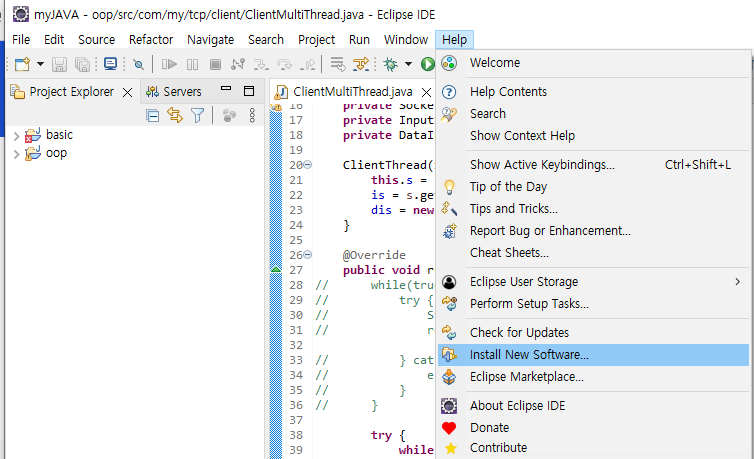Open the Run menu

point(359,39)
